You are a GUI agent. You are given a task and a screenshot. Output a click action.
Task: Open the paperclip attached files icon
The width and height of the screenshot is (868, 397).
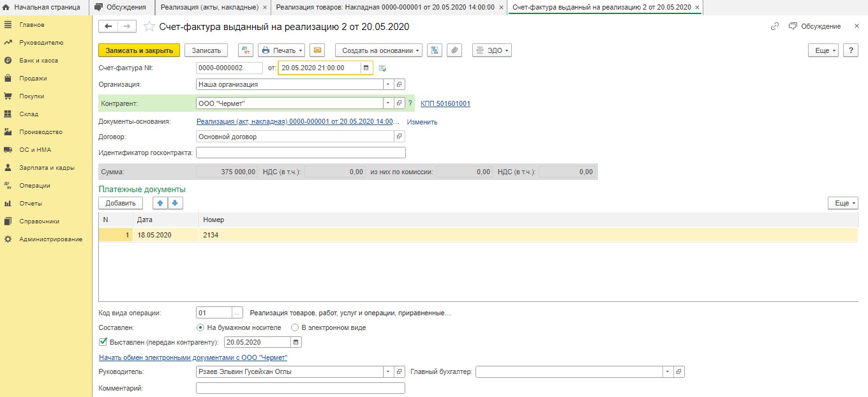[x=454, y=50]
